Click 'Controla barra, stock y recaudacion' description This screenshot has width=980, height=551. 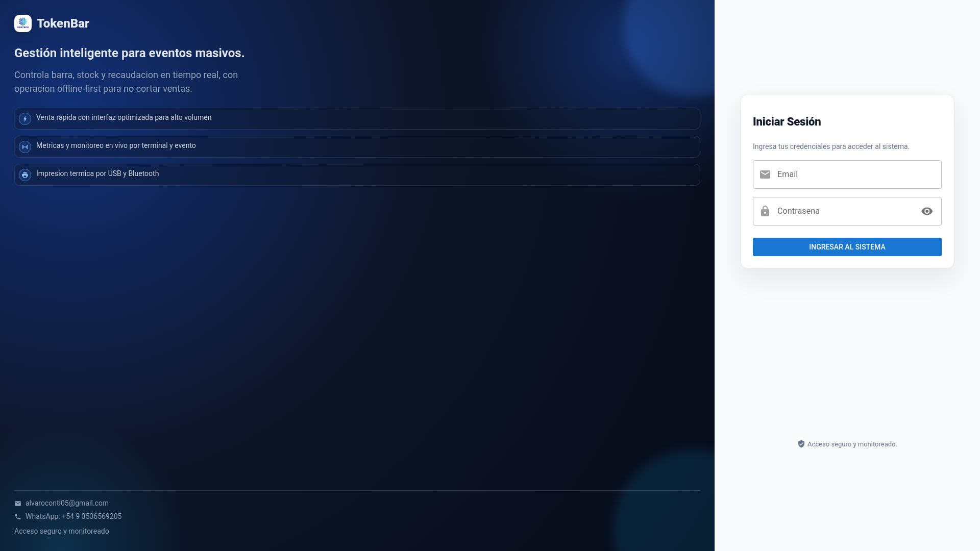126,82
